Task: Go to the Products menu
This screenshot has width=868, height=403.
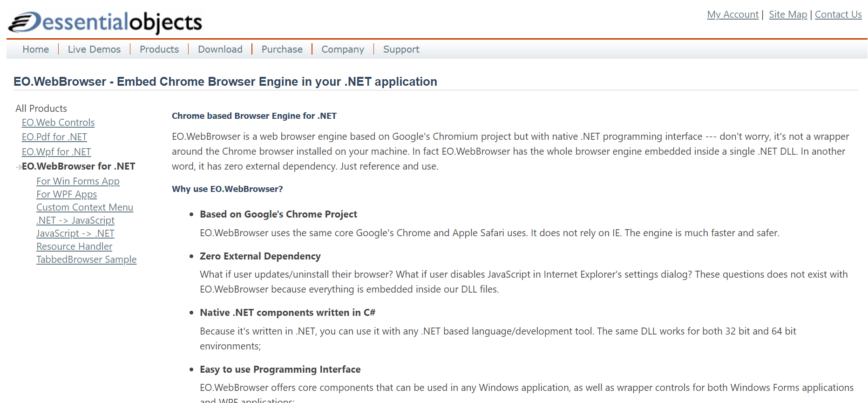Action: click(159, 49)
